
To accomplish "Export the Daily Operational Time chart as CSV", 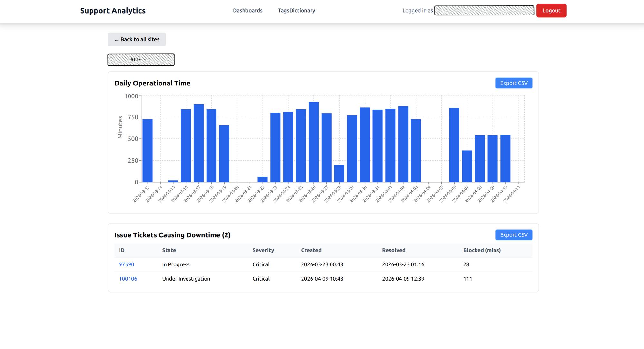I will click(514, 83).
